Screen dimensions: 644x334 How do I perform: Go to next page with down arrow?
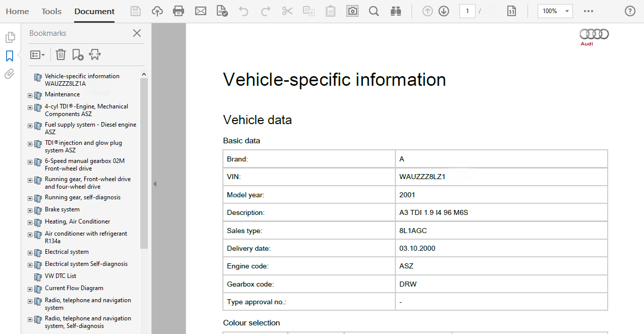pyautogui.click(x=443, y=10)
